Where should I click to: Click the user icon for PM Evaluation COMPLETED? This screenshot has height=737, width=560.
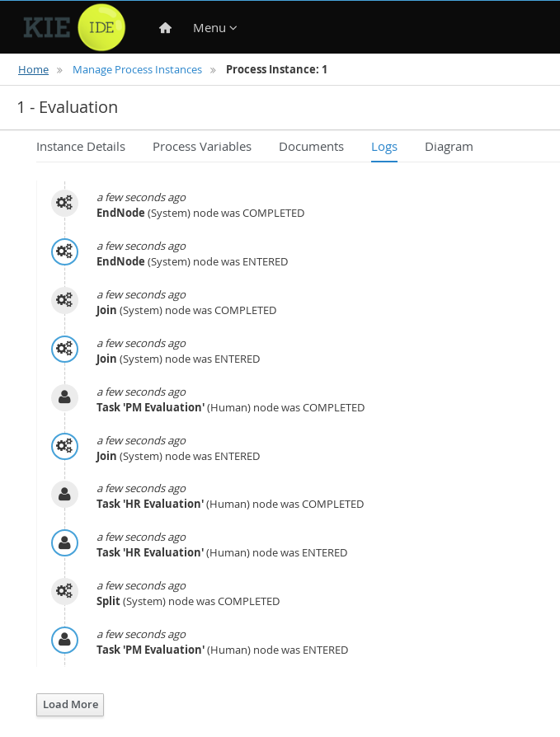click(x=64, y=398)
